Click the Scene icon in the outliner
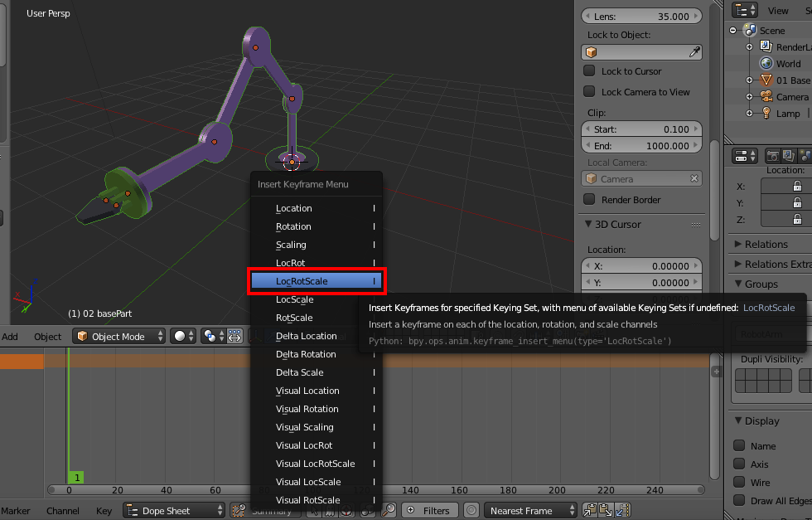 pyautogui.click(x=749, y=30)
